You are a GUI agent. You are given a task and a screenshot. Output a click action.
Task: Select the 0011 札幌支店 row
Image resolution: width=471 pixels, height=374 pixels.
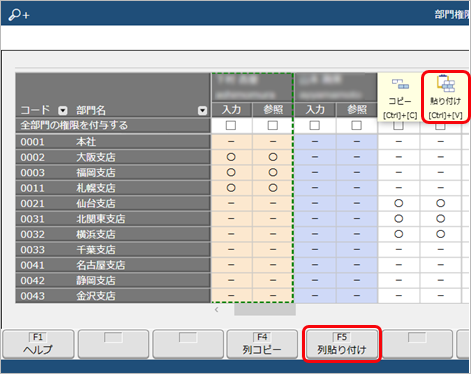coord(113,188)
